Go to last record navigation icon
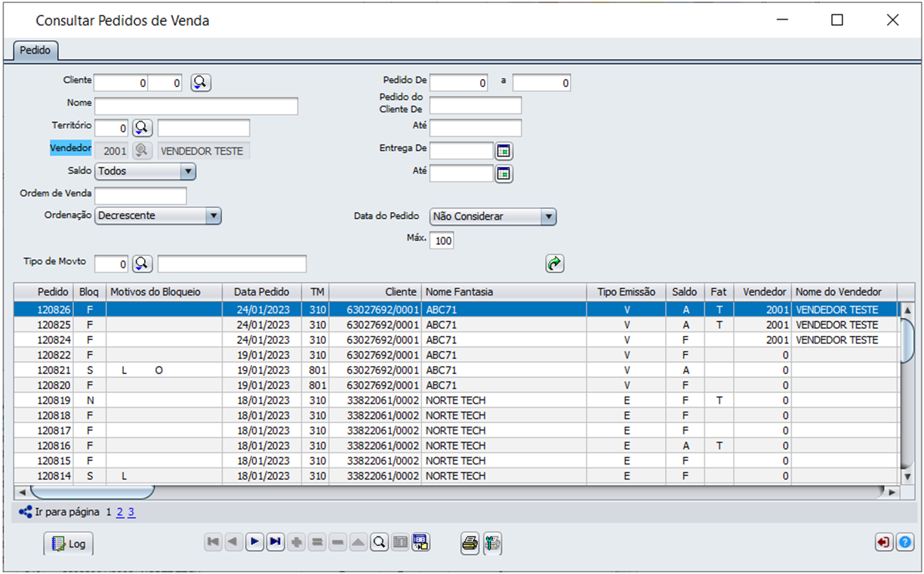Image resolution: width=924 pixels, height=574 pixels. pyautogui.click(x=276, y=542)
